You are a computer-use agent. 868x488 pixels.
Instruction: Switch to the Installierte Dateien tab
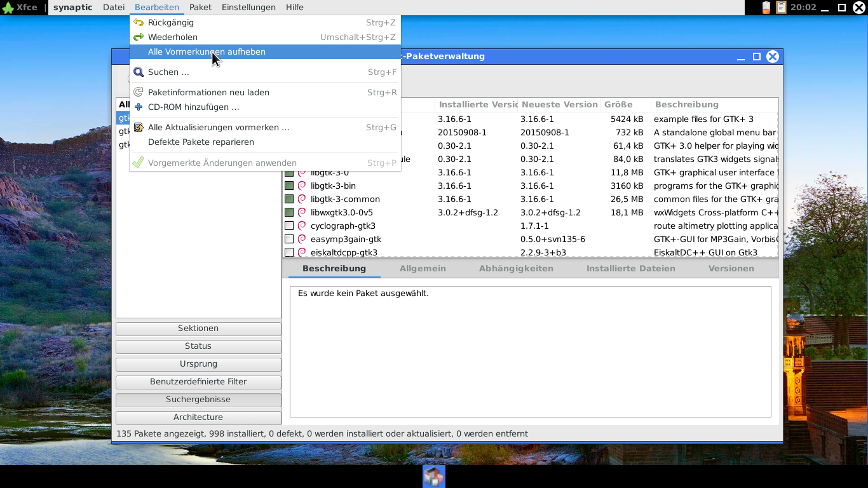point(630,269)
